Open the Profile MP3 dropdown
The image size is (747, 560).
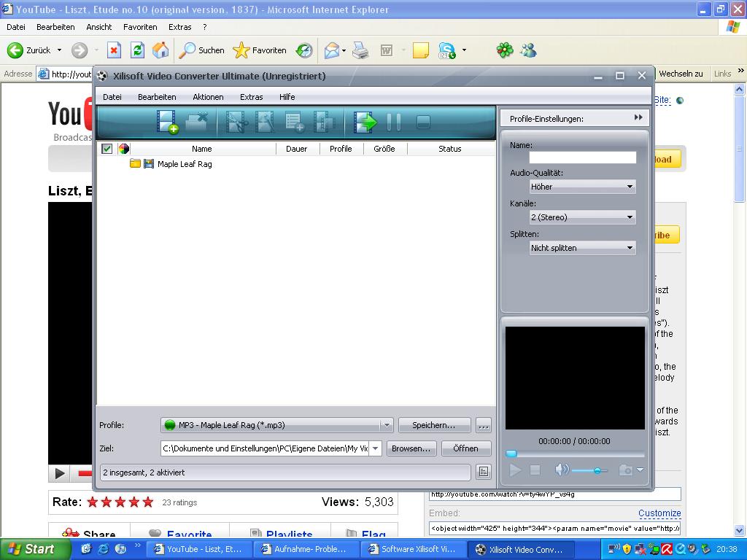pyautogui.click(x=387, y=425)
